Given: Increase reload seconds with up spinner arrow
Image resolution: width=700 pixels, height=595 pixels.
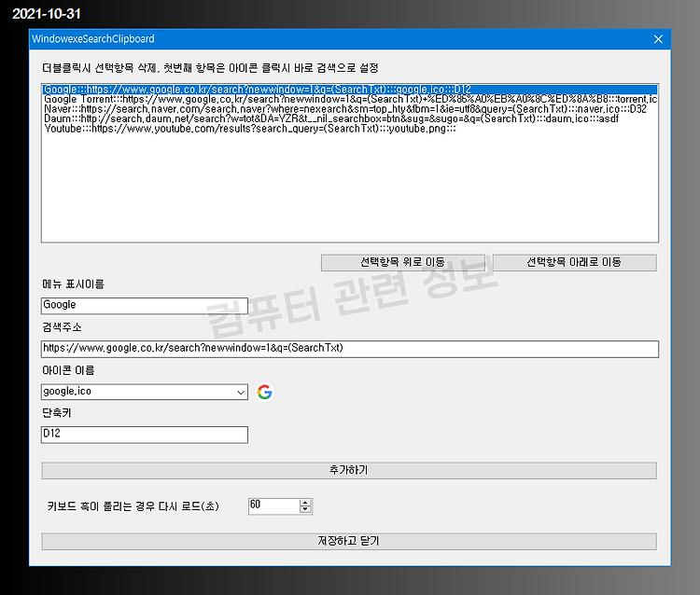Looking at the screenshot, I should pyautogui.click(x=305, y=503).
